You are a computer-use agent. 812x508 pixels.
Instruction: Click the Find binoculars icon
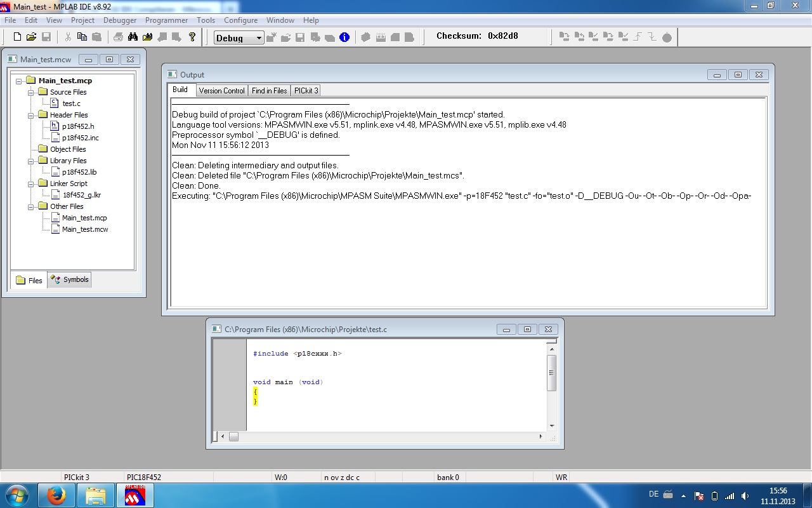point(133,37)
